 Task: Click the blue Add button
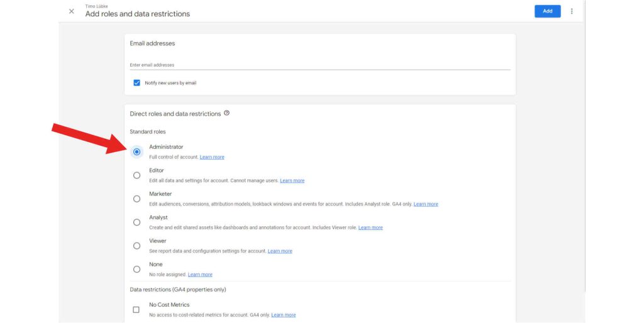(547, 11)
